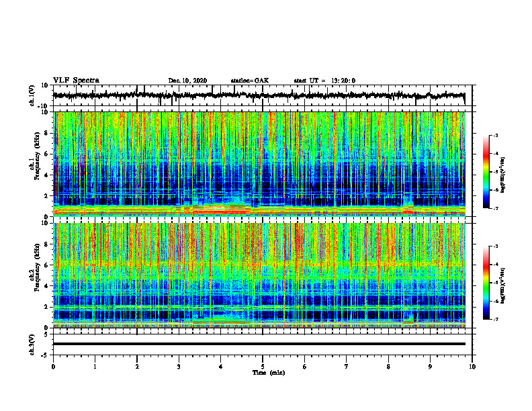Click the 'ch.1(V)' waveform axis label
This screenshot has height=411, width=532.
click(32, 95)
